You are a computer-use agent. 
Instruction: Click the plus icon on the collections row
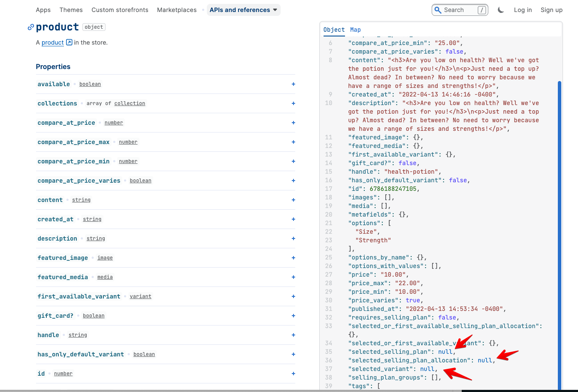point(294,103)
